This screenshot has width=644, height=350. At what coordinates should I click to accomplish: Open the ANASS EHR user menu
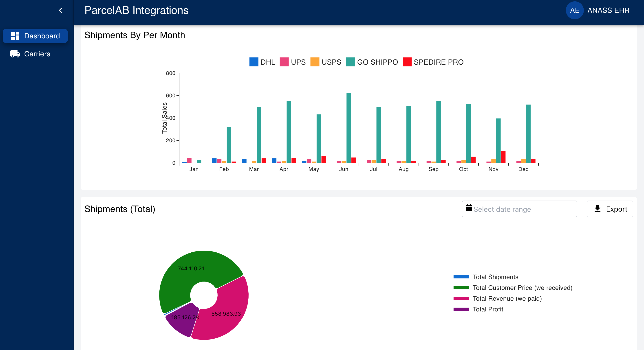point(608,10)
